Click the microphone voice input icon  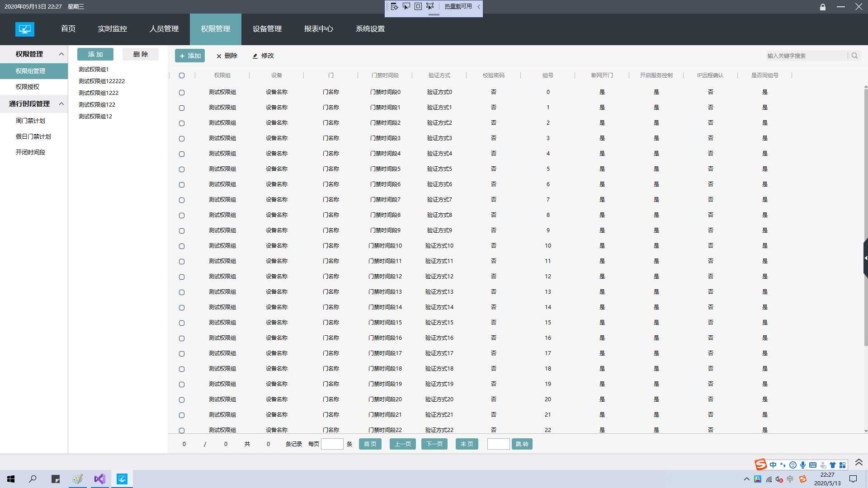click(x=803, y=465)
